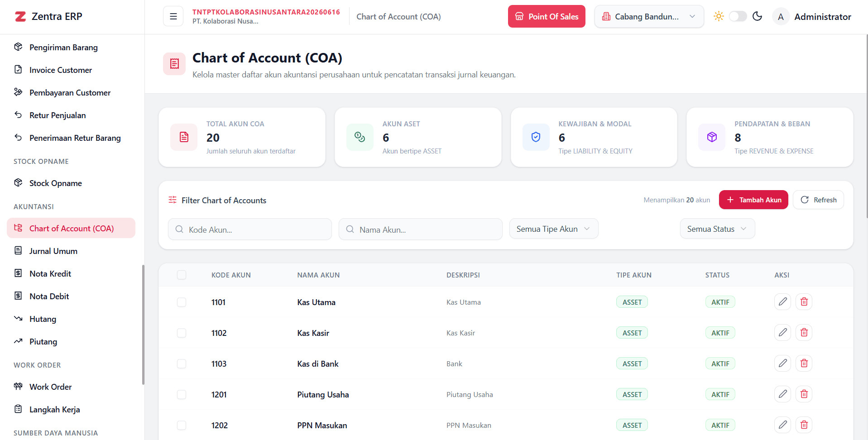Check the box for account 1102
The width and height of the screenshot is (868, 440).
pos(182,333)
